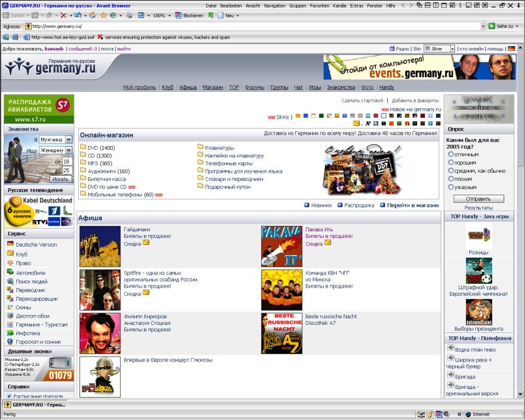
Task: Click the Право scales icon
Action: 10,263
